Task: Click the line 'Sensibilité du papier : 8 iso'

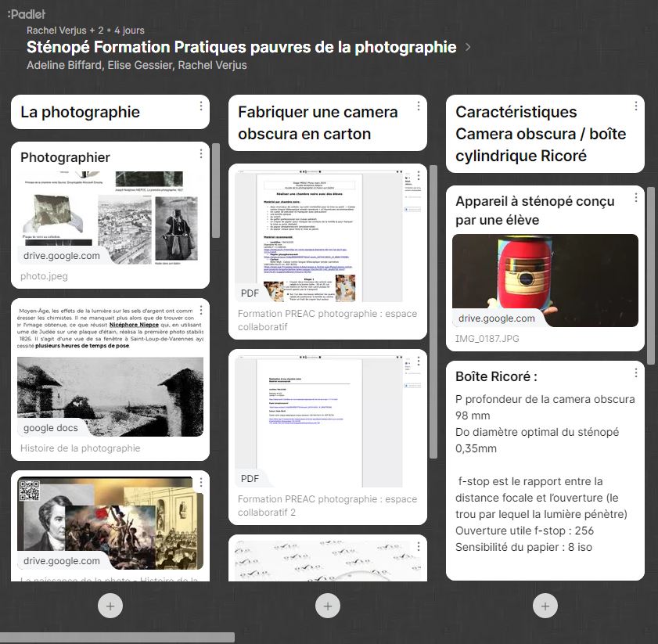Action: click(x=523, y=547)
